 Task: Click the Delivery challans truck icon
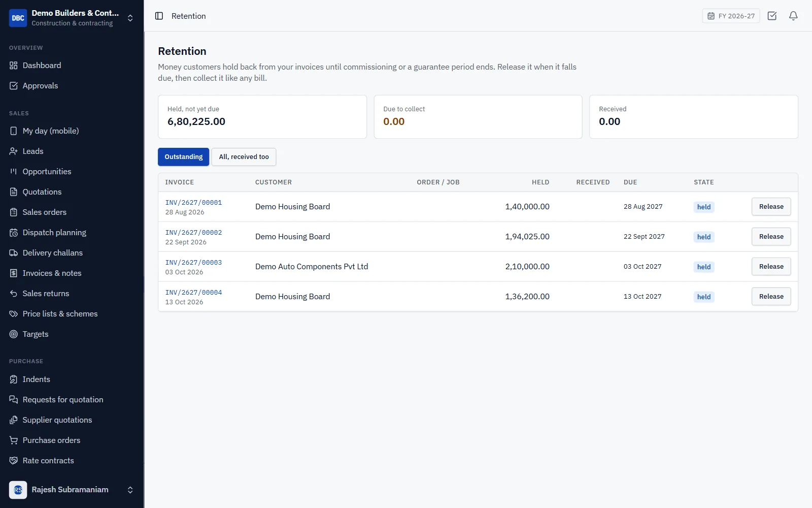point(14,253)
